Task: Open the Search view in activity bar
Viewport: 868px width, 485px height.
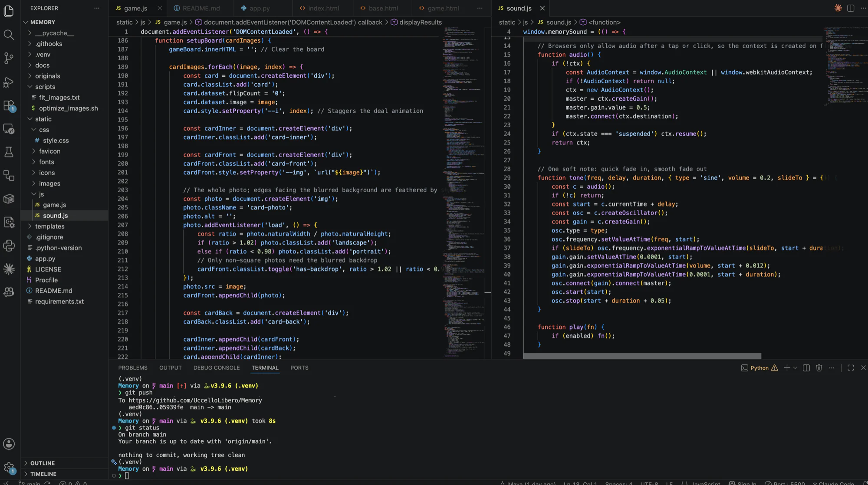Action: (9, 34)
